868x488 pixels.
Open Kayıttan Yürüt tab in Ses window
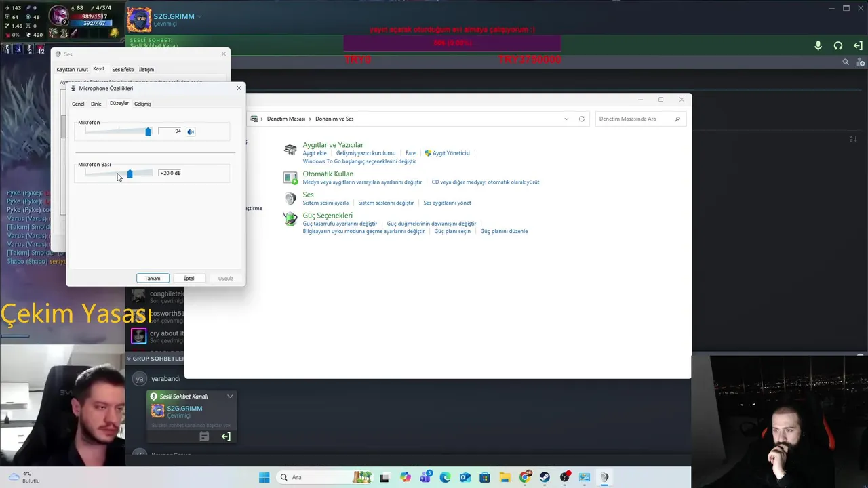(72, 69)
